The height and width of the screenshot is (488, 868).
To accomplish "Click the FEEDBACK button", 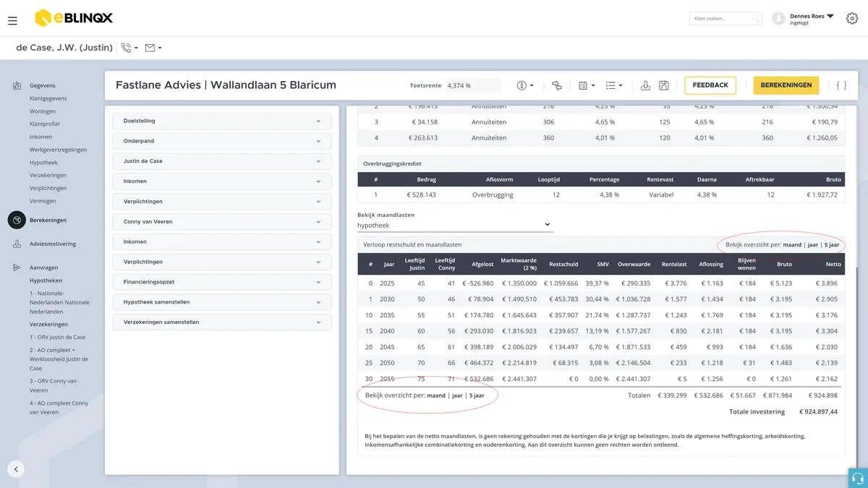I will [710, 85].
